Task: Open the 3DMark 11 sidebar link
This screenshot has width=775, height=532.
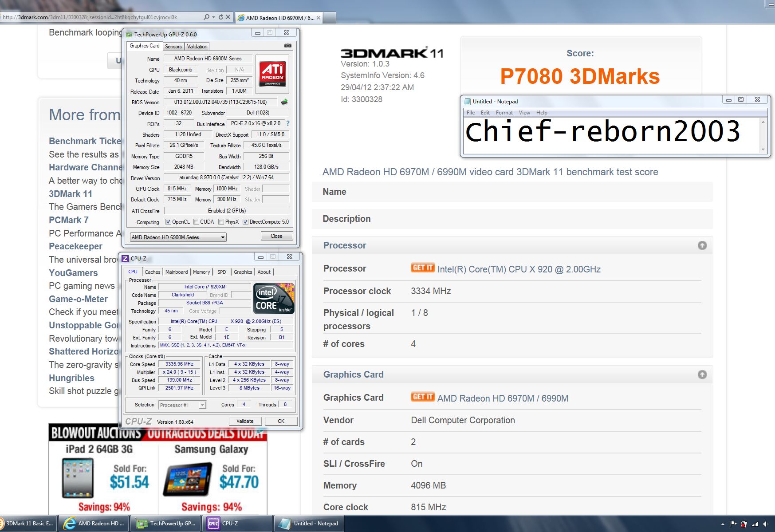Action: pyautogui.click(x=71, y=194)
